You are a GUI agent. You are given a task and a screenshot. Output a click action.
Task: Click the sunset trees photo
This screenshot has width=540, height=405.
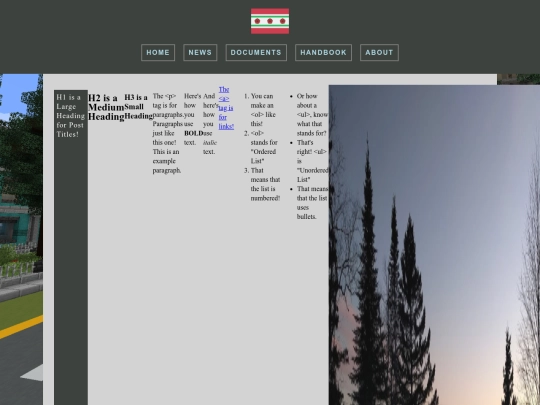(x=434, y=245)
